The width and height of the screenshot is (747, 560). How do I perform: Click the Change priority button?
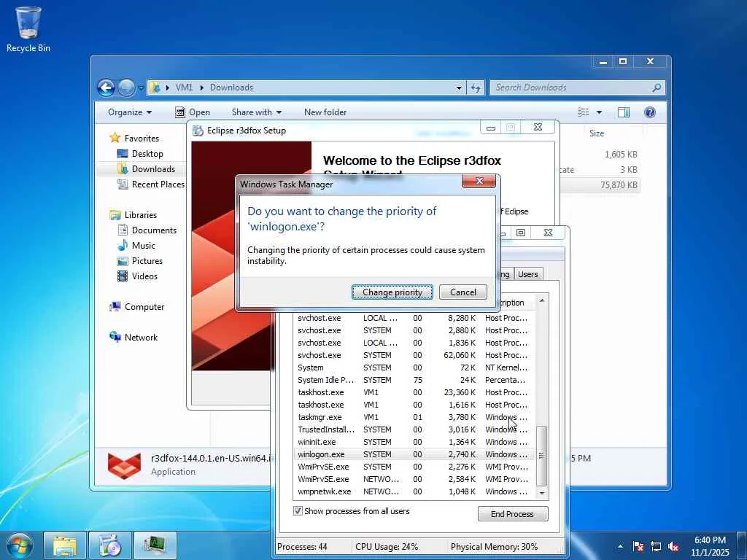click(392, 292)
